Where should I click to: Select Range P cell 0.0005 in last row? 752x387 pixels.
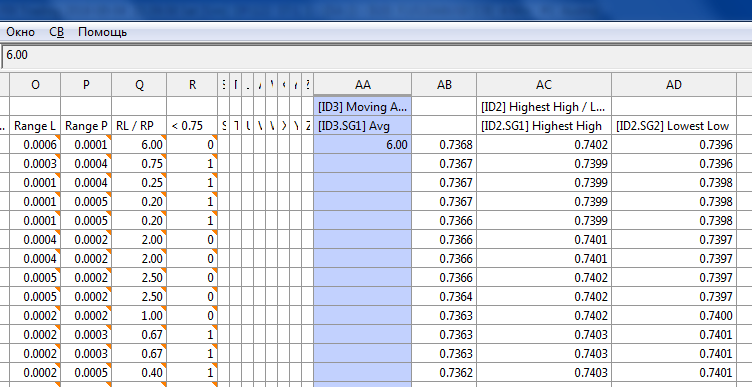pyautogui.click(x=86, y=373)
